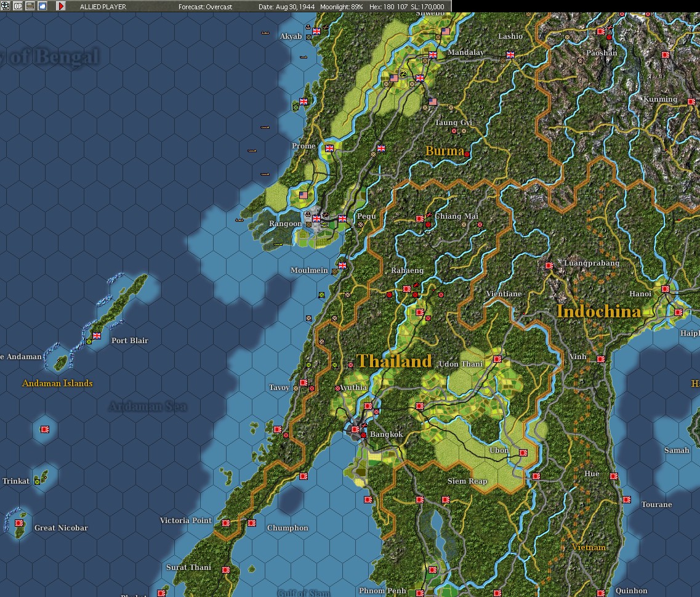Select the Japanese flag base at Chumphon
The height and width of the screenshot is (597, 700).
coord(252,523)
